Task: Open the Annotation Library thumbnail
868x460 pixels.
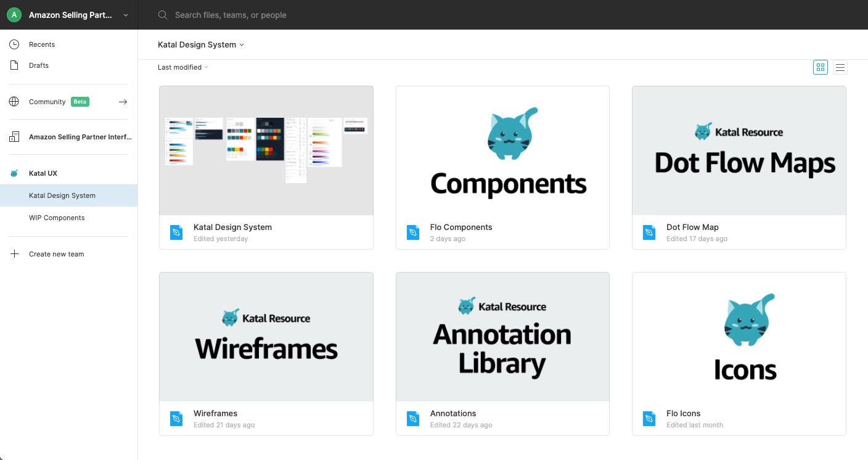Action: (x=502, y=337)
